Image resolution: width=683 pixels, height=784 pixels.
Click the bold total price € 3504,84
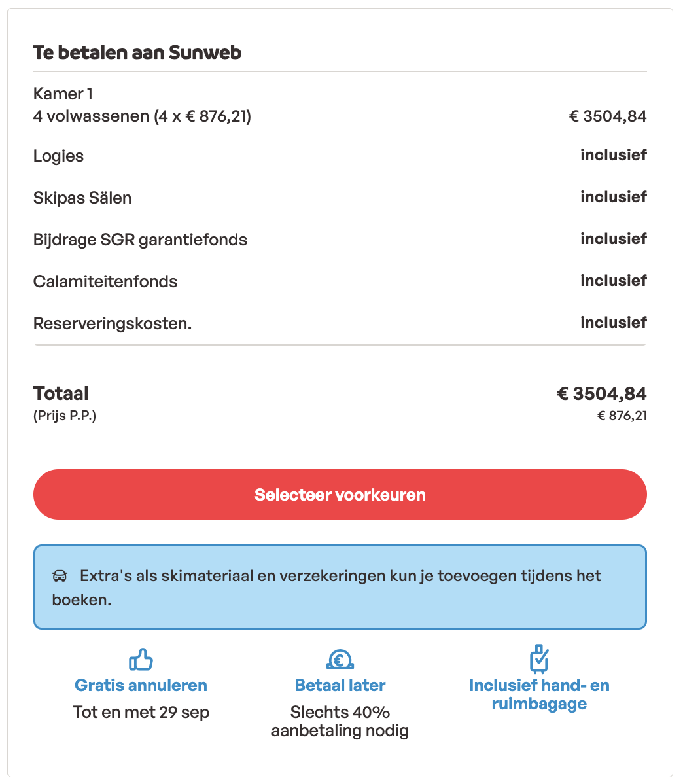[601, 393]
